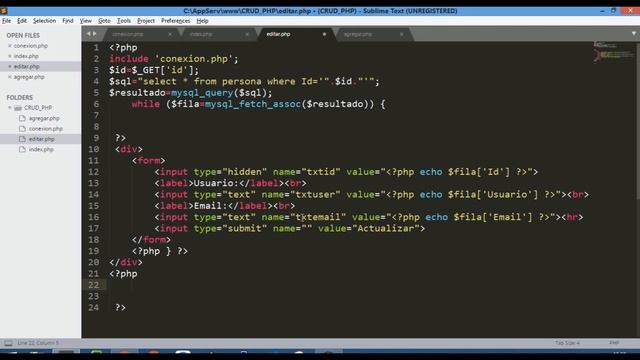Click file icon beside editar.php in folder
The image size is (640, 360).
coord(22,139)
